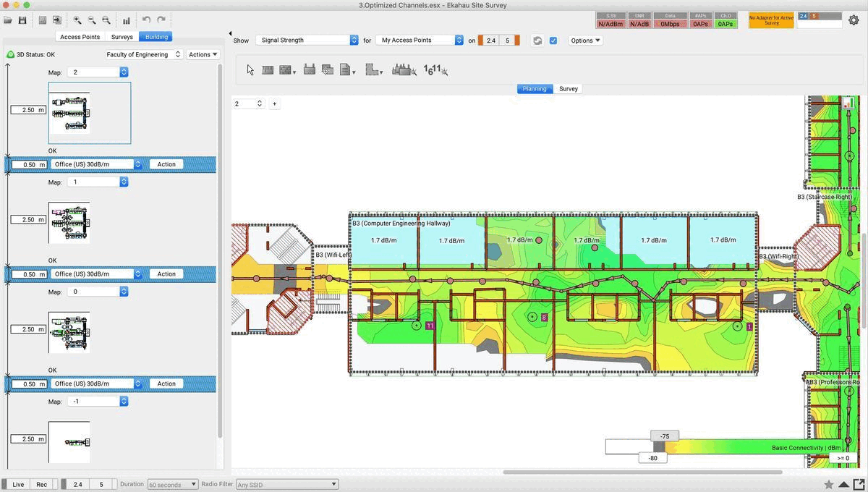
Task: Switch to the Survey view tab
Action: (x=569, y=89)
